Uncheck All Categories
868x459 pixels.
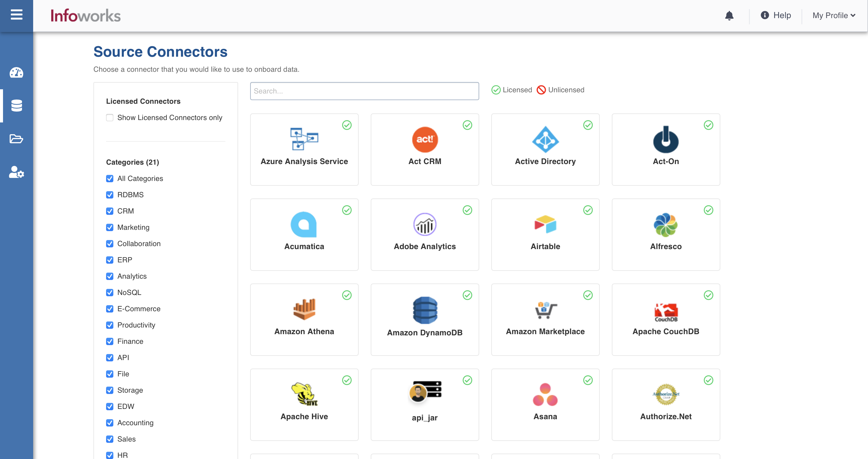click(109, 179)
